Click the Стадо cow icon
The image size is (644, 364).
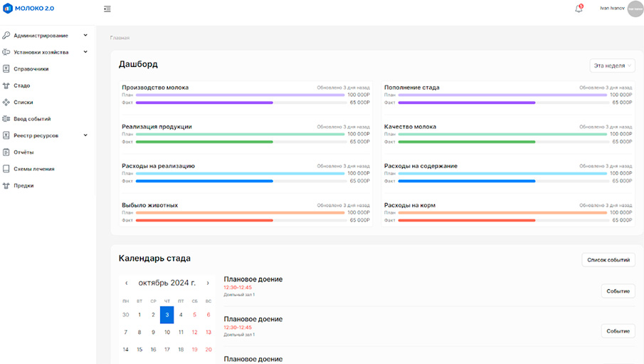coord(6,85)
